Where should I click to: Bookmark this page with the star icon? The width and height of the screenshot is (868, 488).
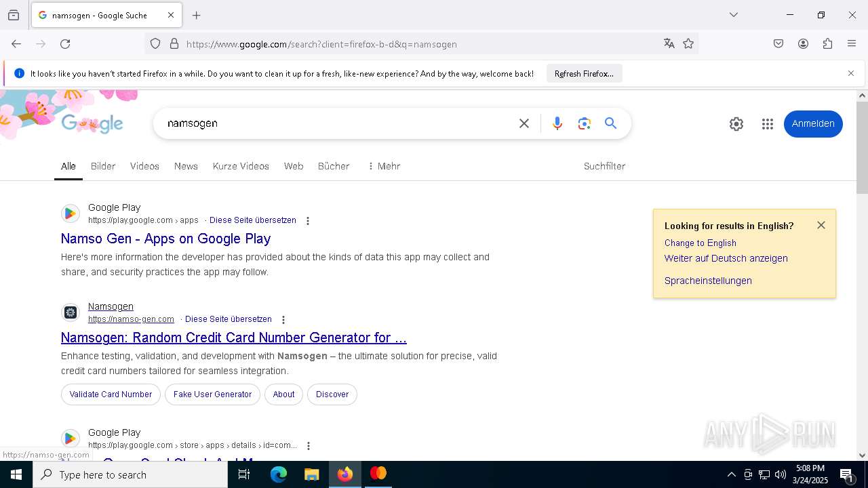click(688, 44)
